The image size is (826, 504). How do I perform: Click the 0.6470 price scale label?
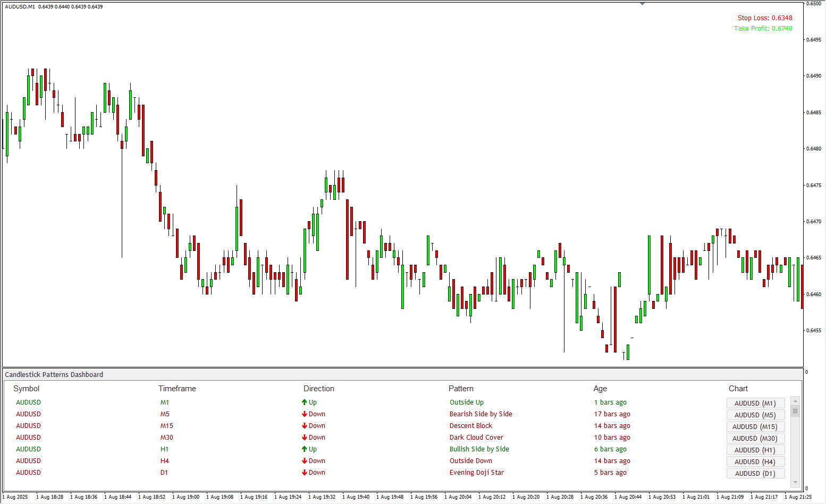814,221
